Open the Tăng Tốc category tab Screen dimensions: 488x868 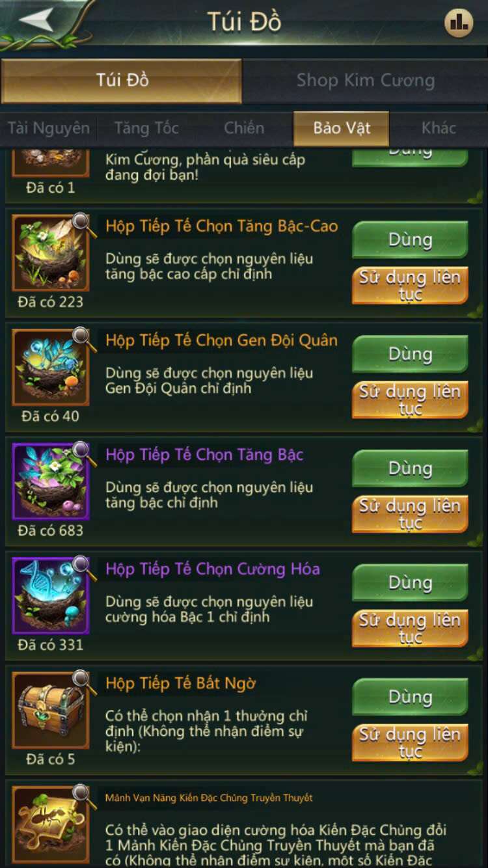tap(146, 128)
